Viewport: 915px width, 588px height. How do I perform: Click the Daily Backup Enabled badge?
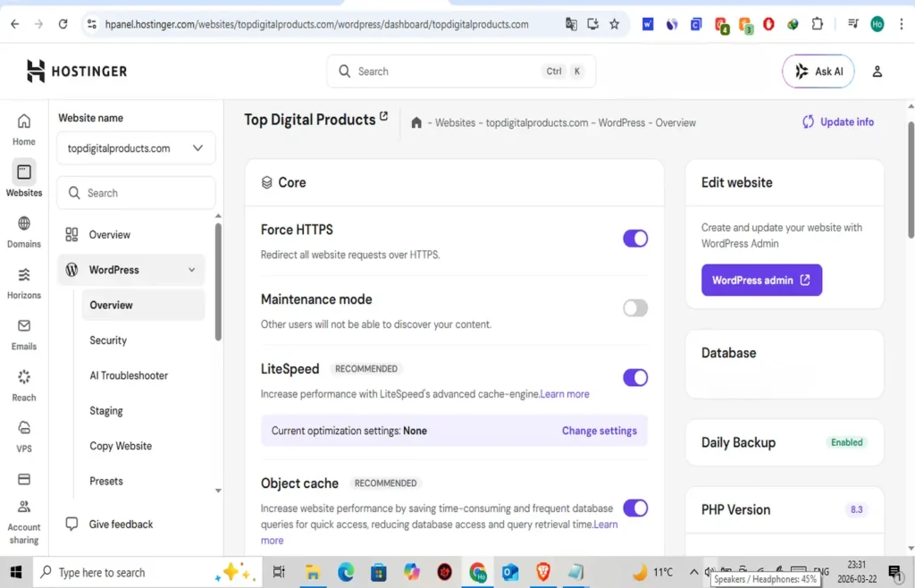click(x=847, y=442)
